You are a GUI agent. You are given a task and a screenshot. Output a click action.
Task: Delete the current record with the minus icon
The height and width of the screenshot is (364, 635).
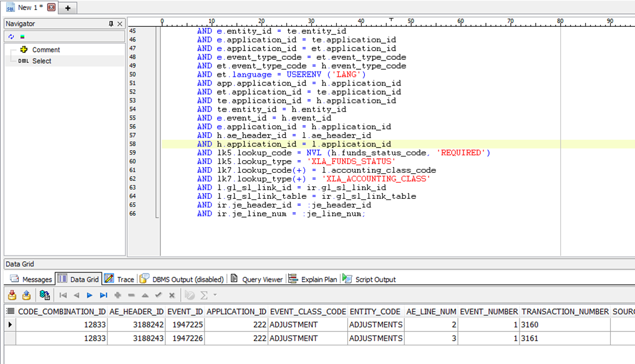[x=131, y=294]
